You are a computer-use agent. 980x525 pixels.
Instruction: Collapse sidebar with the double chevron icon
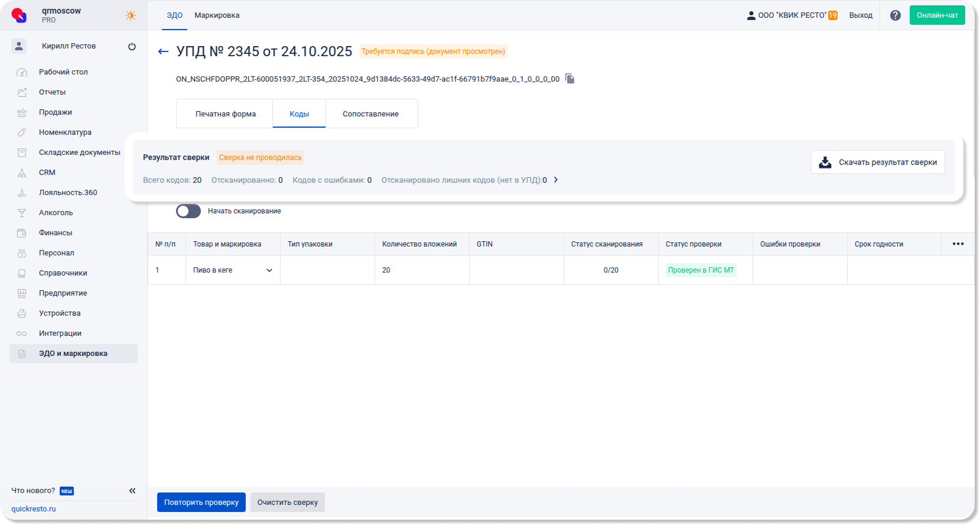[x=132, y=491]
